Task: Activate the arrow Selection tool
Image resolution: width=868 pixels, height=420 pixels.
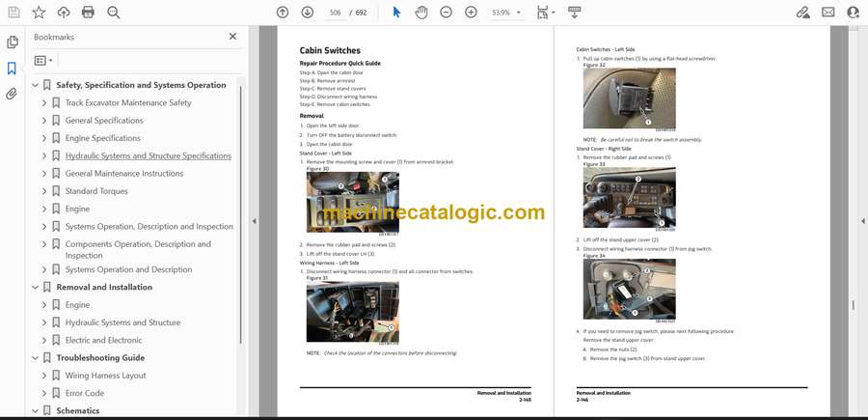Action: (x=396, y=13)
